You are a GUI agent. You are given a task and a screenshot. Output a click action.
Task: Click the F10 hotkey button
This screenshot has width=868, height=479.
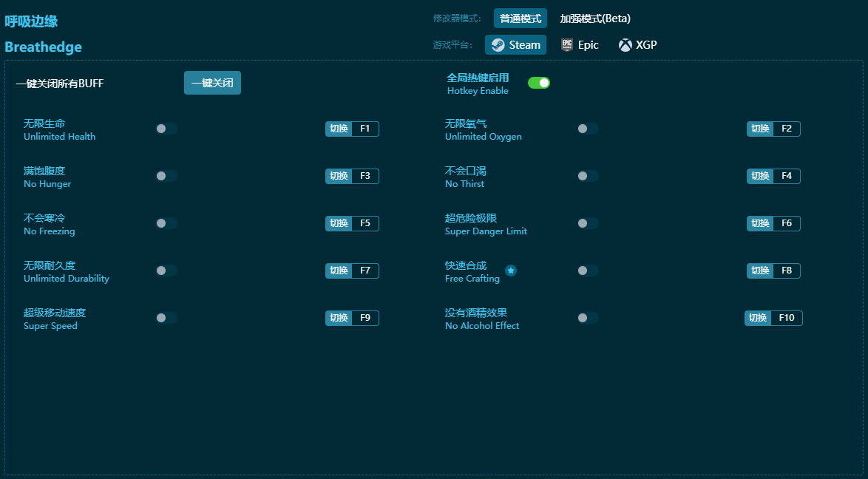coord(773,318)
